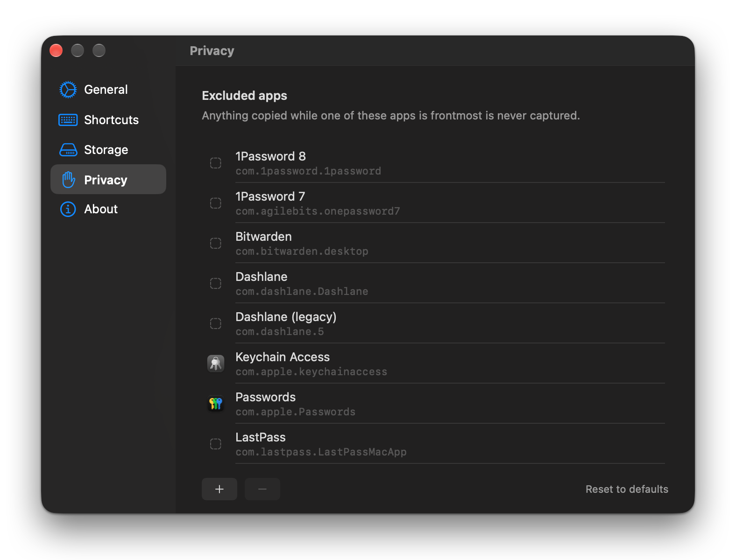Click placeholder icon beside Dashlane (legacy)
736x560 pixels.
click(x=216, y=323)
